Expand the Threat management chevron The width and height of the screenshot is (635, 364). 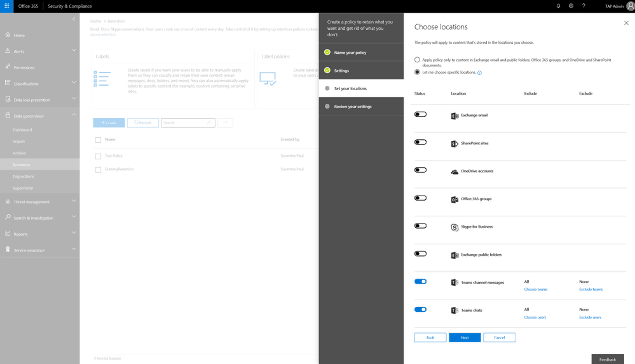pos(74,201)
